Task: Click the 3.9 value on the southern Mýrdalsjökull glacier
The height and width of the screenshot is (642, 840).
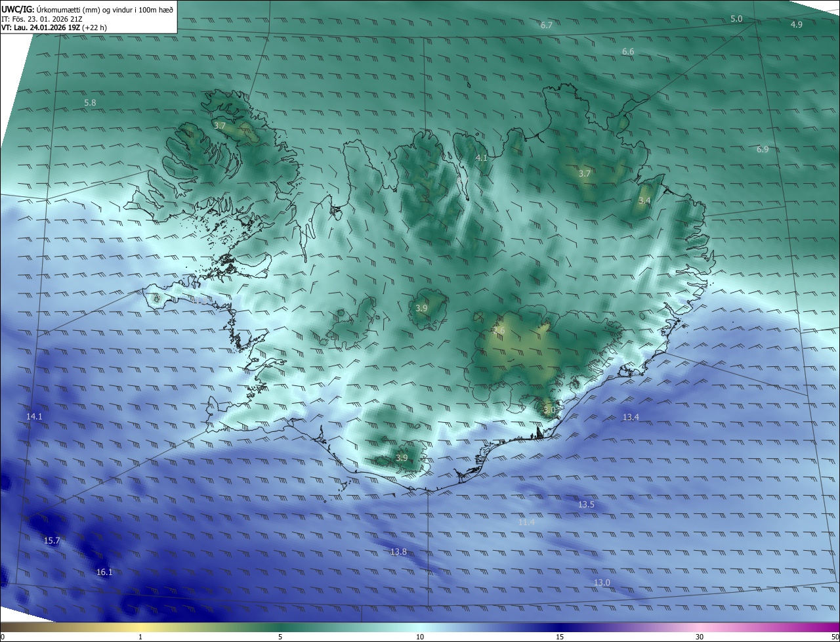Action: coord(402,458)
